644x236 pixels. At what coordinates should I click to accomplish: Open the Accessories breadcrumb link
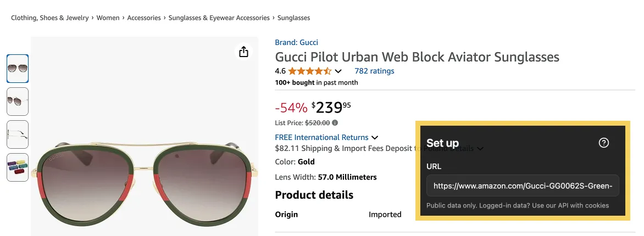coord(144,18)
